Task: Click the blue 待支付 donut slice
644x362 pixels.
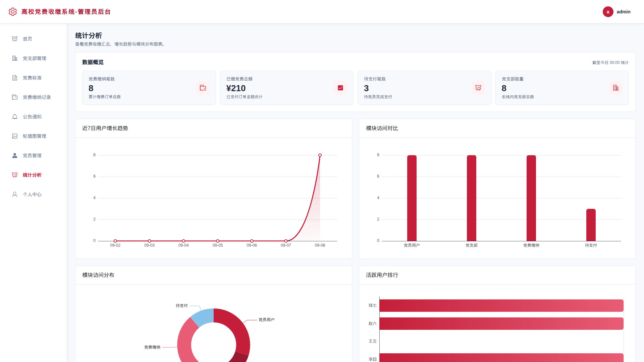Action: [x=203, y=316]
